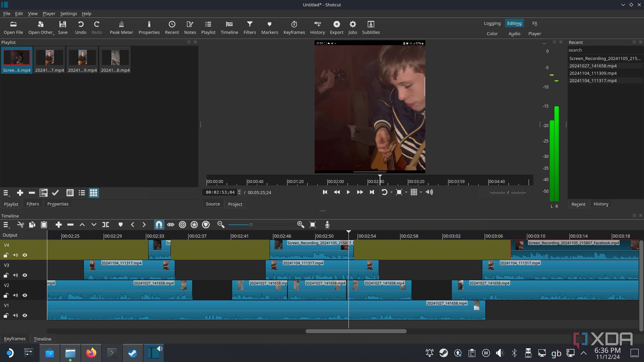The height and width of the screenshot is (362, 644).
Task: Open the Peak Meter panel
Action: pyautogui.click(x=121, y=27)
